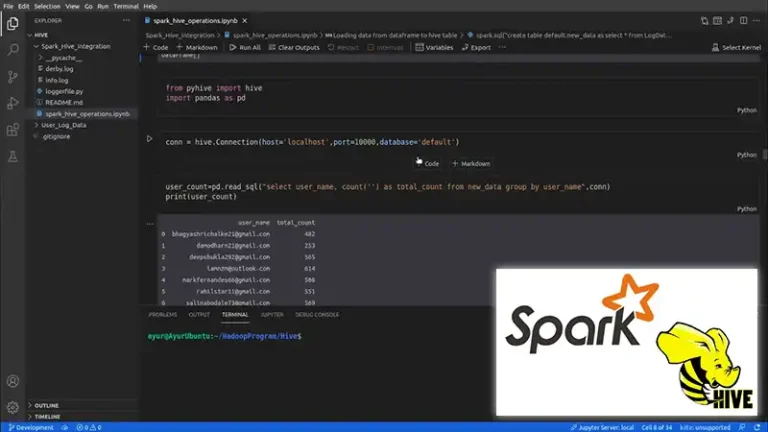Run the hive.Connection cell
Viewport: 768px width, 432px height.
point(149,139)
